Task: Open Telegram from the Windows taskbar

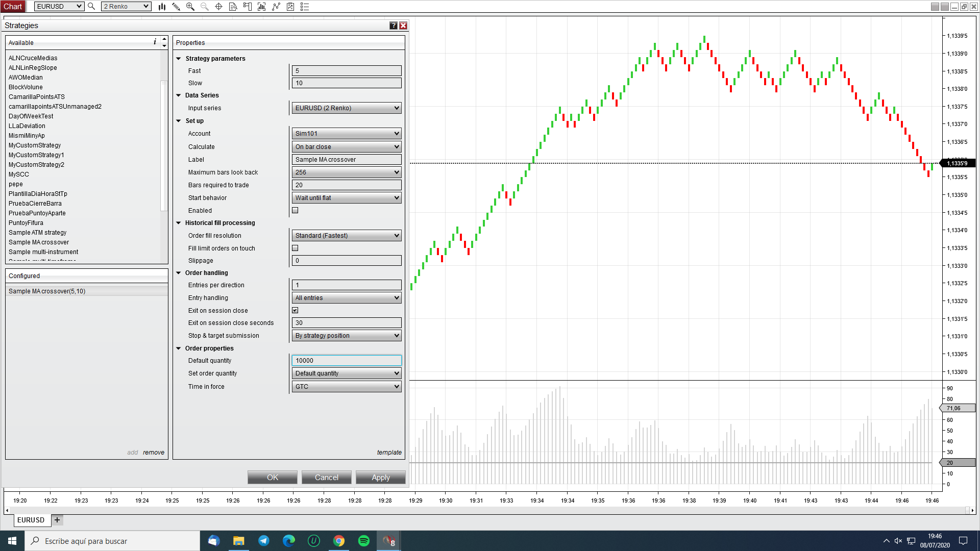Action: coord(264,541)
